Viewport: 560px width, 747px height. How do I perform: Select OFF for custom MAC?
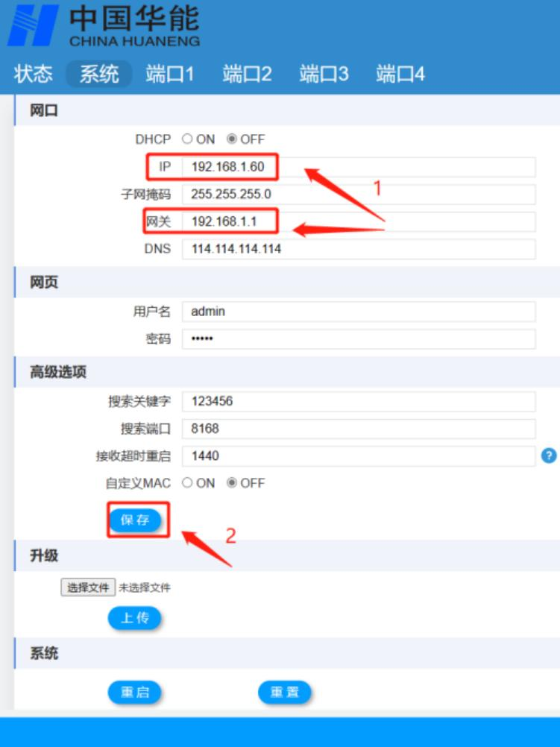point(231,483)
